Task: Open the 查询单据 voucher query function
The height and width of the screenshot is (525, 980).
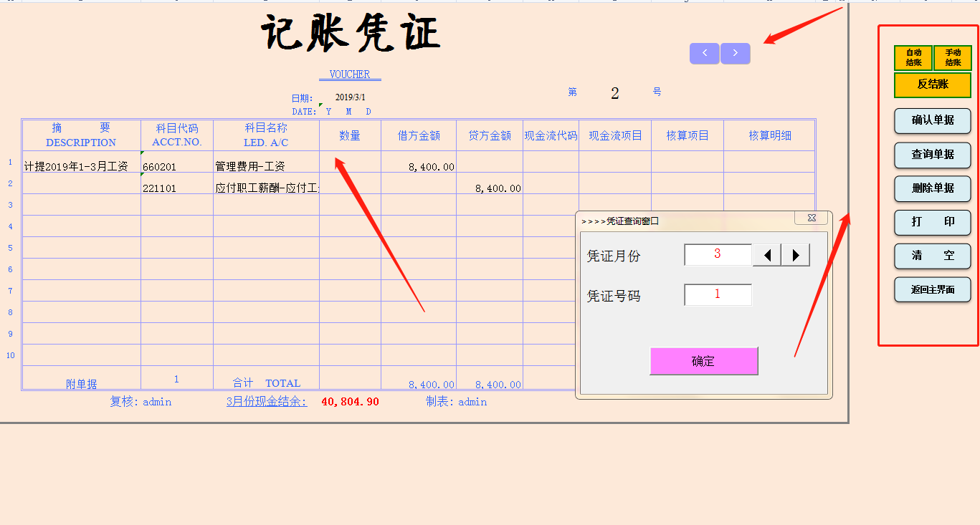Action: [x=932, y=155]
